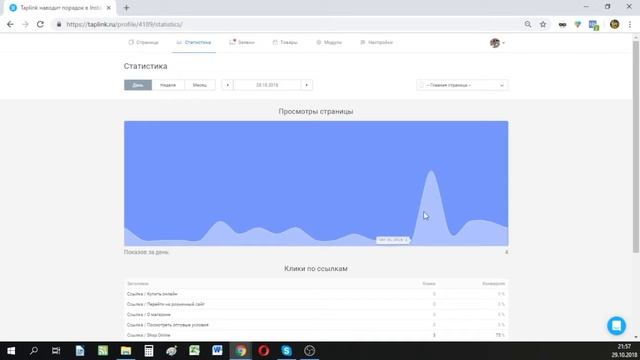This screenshot has height=360, width=640.
Task: Open the Заявки tab
Action: [x=242, y=42]
